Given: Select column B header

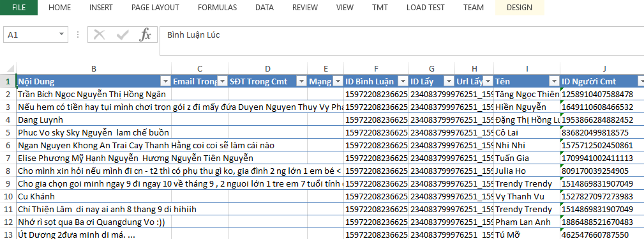Looking at the screenshot, I should (94, 69).
